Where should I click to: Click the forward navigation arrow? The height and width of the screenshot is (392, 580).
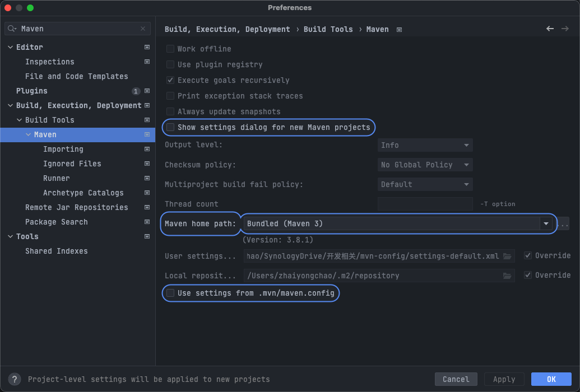point(565,29)
